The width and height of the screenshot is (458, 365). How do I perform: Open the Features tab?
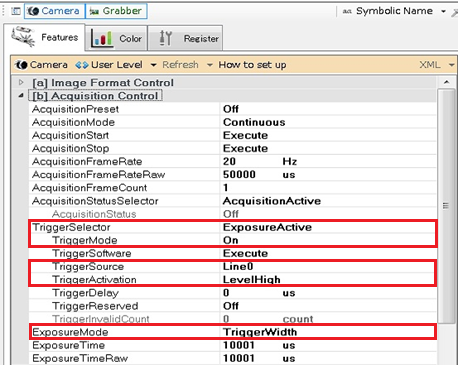[44, 37]
